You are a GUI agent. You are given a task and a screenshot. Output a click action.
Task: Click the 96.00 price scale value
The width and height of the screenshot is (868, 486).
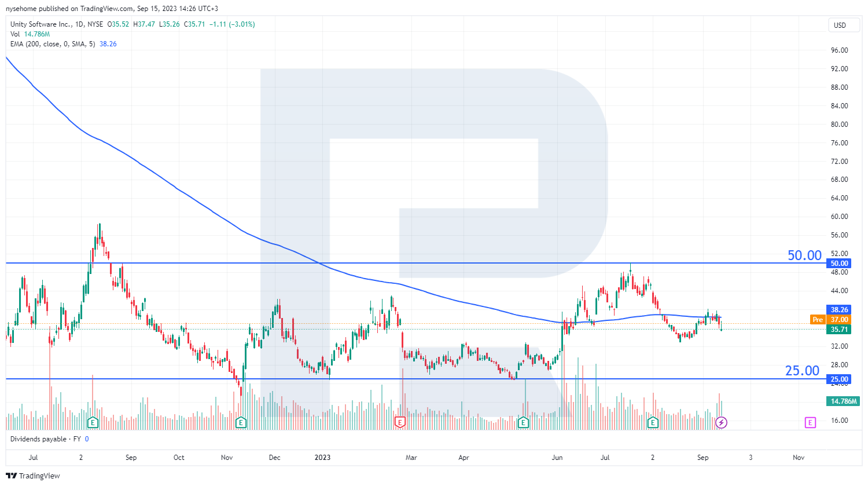tap(839, 50)
